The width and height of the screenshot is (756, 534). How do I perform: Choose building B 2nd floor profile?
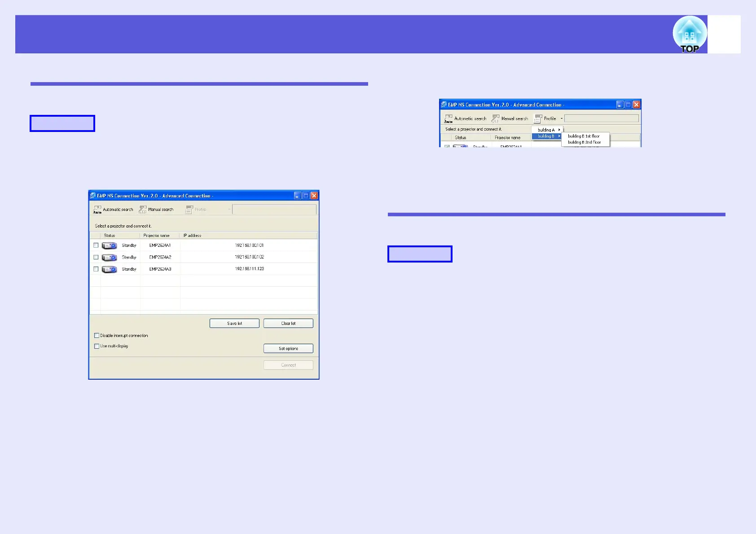click(584, 142)
